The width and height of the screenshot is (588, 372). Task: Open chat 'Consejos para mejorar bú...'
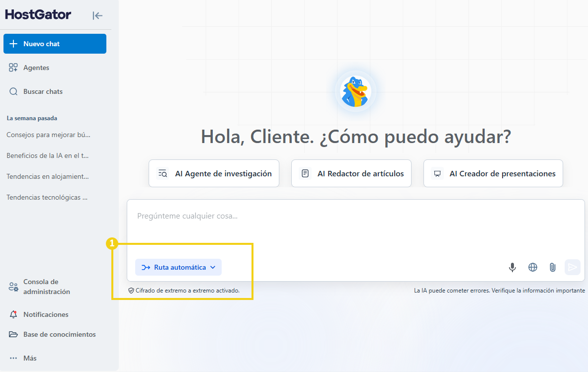point(48,135)
